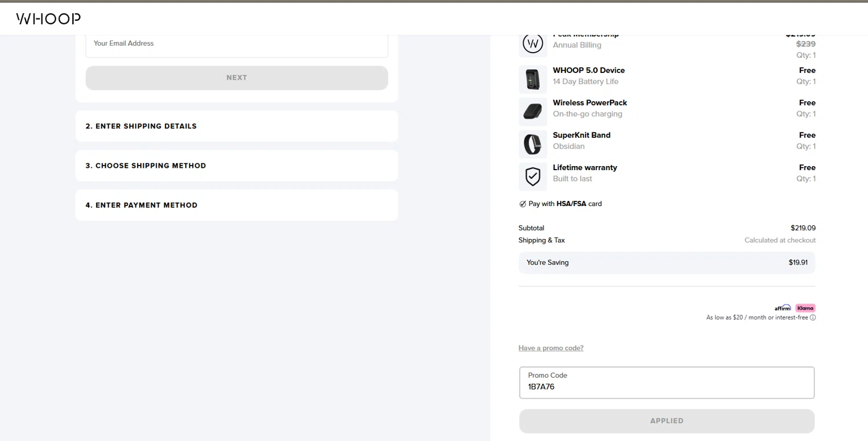This screenshot has width=868, height=441.
Task: Click the 'Lifetime warranty' item name
Action: click(584, 167)
